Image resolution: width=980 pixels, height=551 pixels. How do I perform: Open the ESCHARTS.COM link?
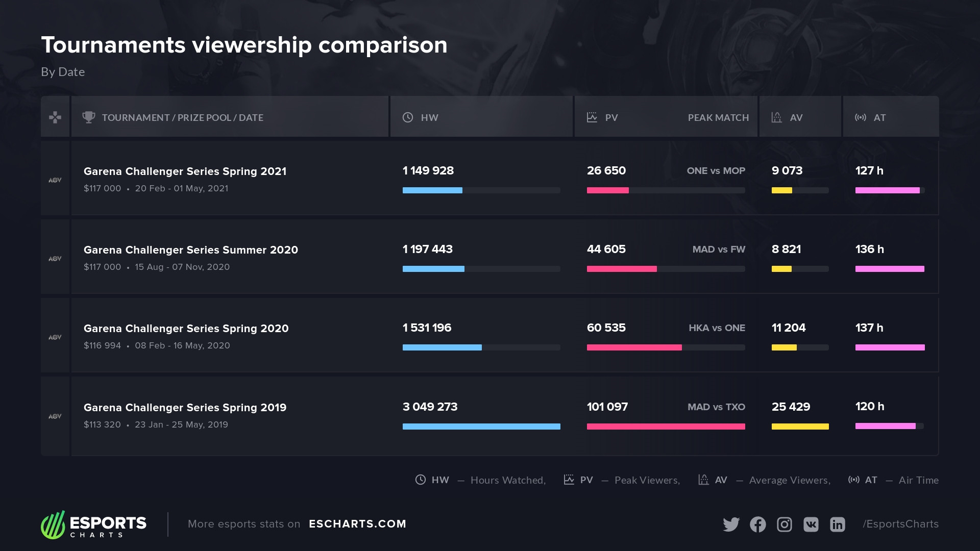point(357,524)
